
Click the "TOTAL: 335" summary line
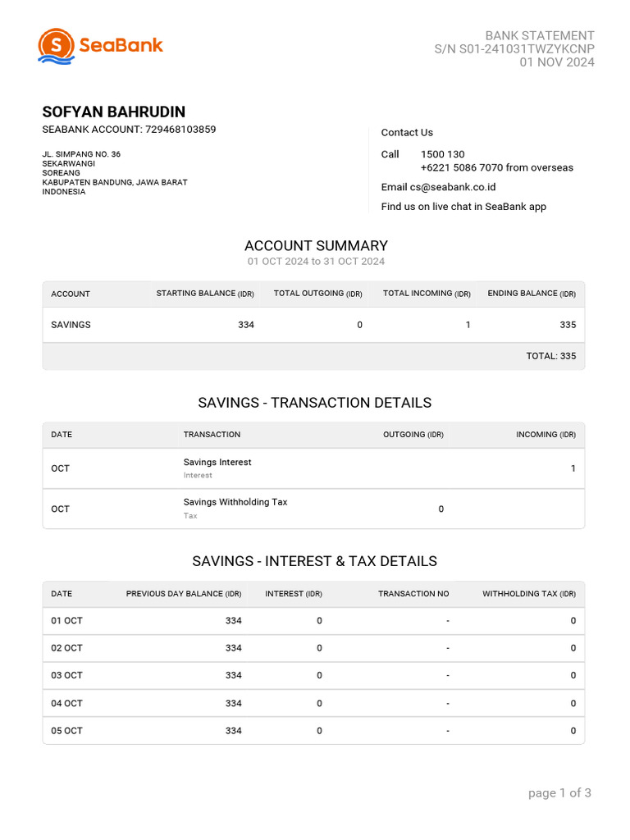(550, 356)
